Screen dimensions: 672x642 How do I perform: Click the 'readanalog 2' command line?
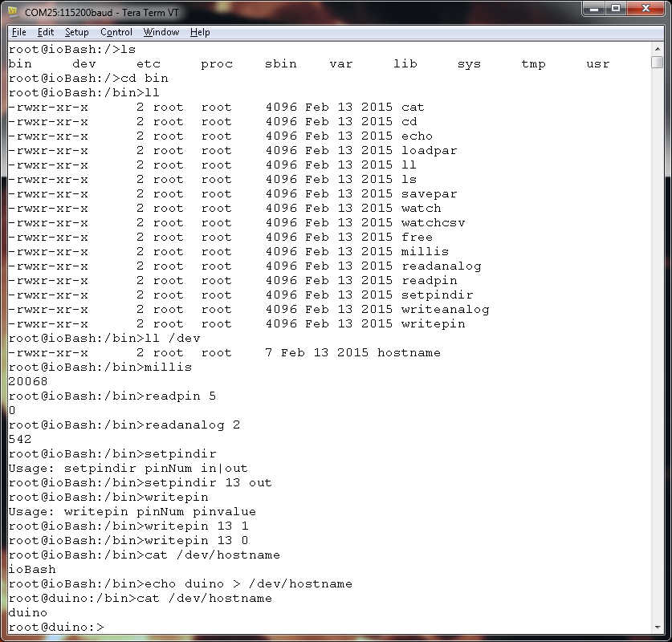point(192,425)
